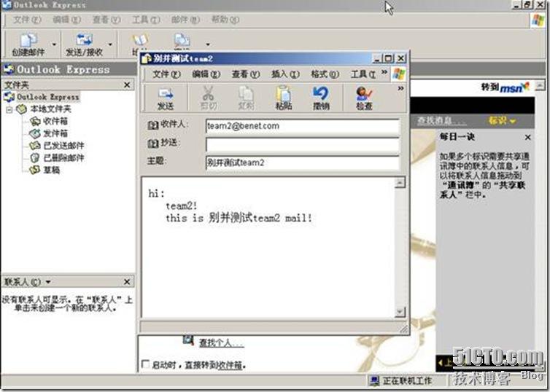Click message body scrollbar down arrow

pos(400,312)
